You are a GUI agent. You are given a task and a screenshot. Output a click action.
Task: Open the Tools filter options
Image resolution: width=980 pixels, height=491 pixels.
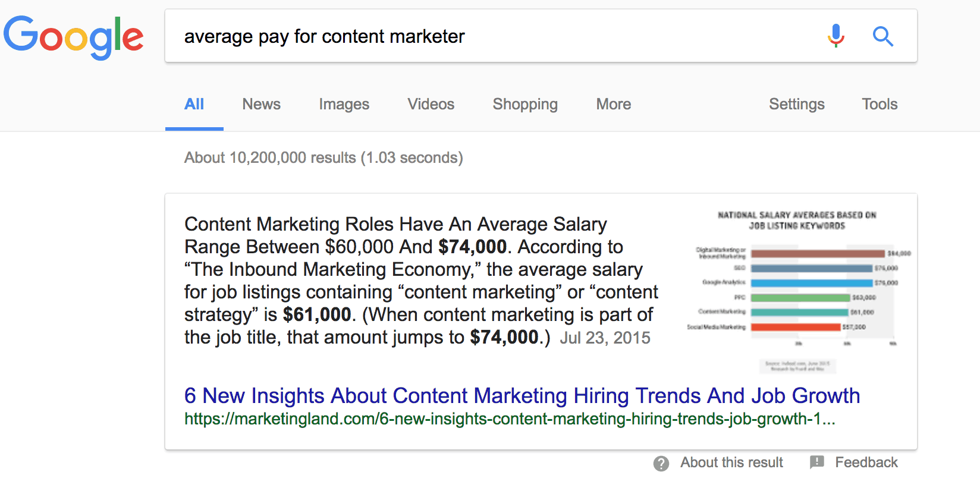tap(880, 104)
